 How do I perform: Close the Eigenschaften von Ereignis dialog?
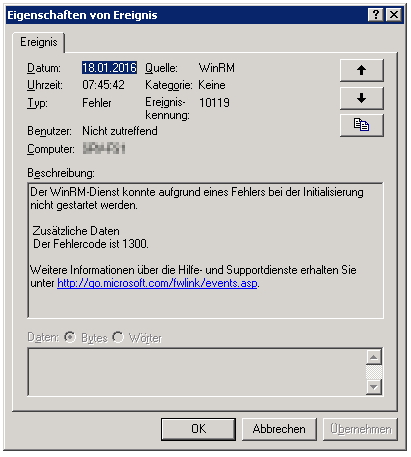394,15
